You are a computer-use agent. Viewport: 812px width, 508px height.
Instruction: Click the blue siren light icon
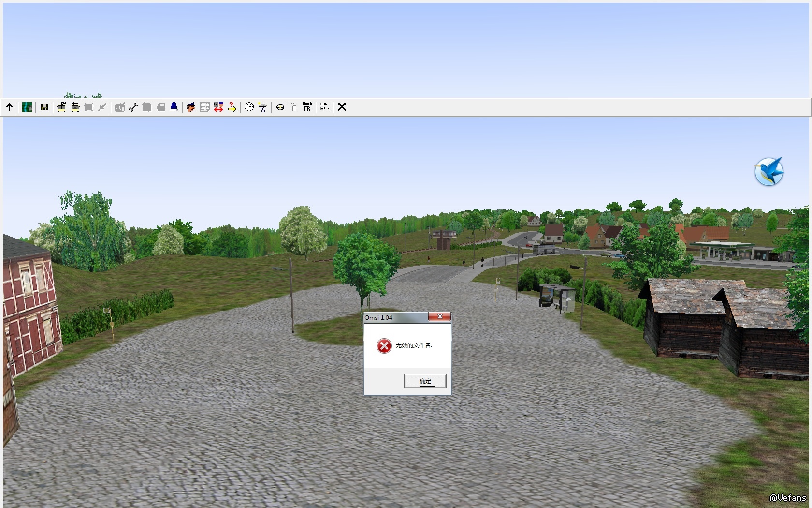point(174,107)
